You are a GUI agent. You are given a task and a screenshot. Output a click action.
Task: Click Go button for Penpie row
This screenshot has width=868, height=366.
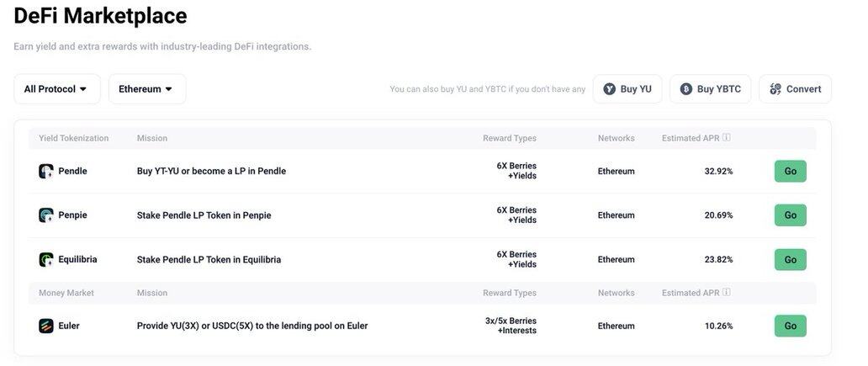click(790, 215)
